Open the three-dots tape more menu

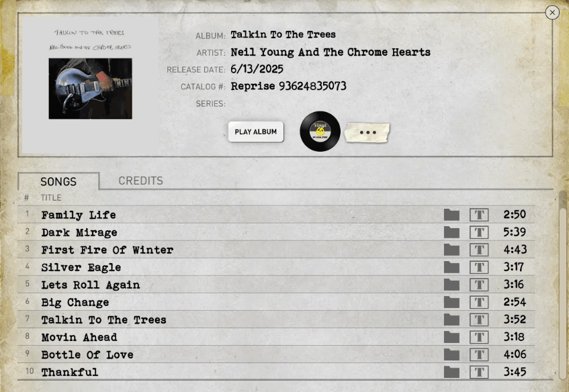click(x=367, y=132)
